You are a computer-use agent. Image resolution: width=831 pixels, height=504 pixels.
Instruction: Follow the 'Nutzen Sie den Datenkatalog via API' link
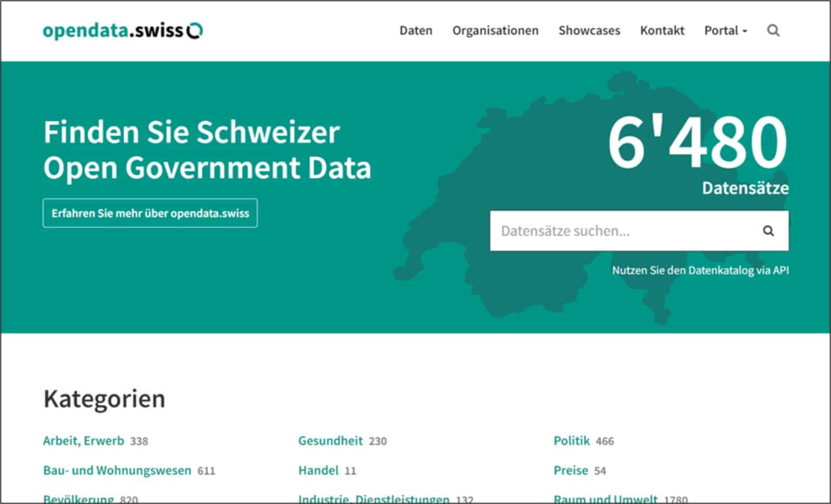pyautogui.click(x=700, y=270)
